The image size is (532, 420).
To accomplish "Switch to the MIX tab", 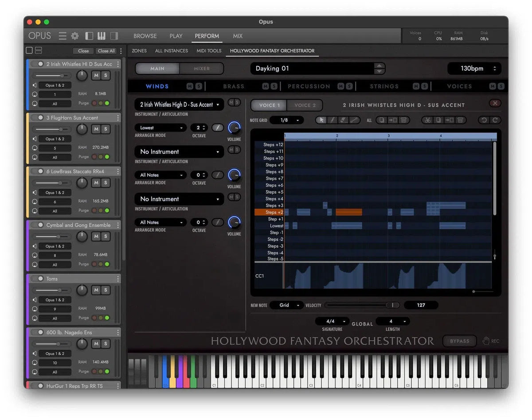I will [x=238, y=36].
